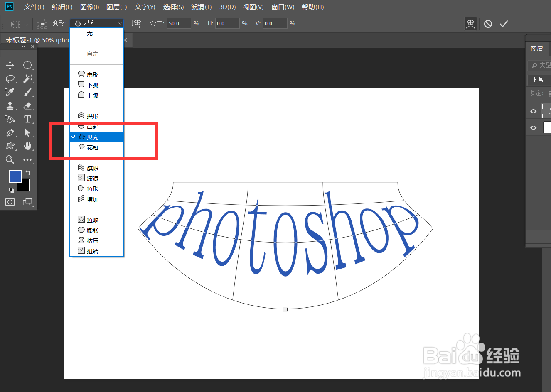
Task: Reset default foreground and background colors
Action: click(x=12, y=190)
